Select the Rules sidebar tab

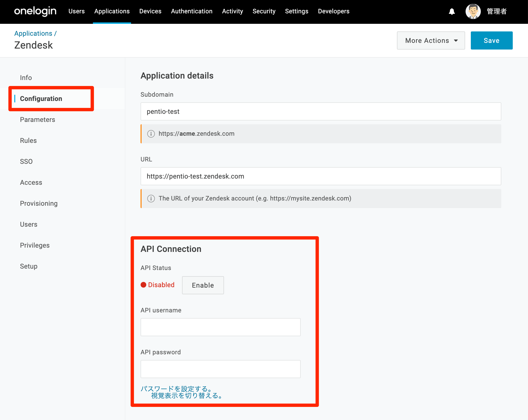coord(28,141)
